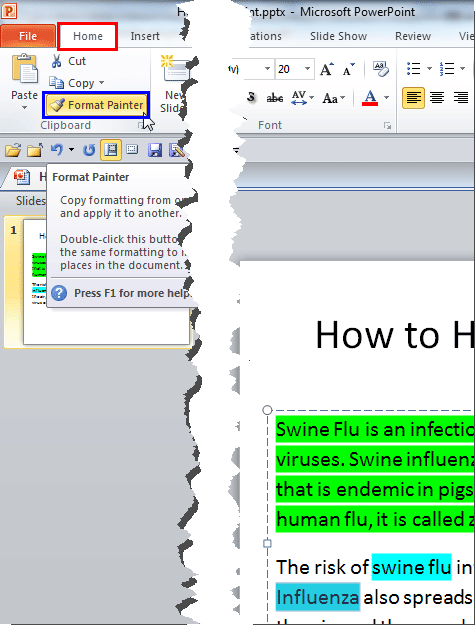This screenshot has height=625, width=475.
Task: Expand the Numbering dropdown arrow
Action: coord(462,69)
